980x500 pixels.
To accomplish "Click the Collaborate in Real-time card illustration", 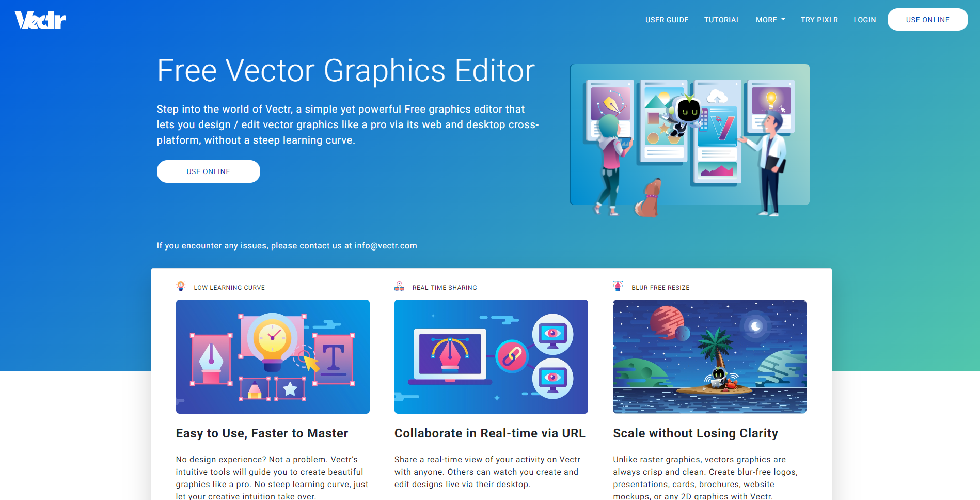I will tap(491, 356).
